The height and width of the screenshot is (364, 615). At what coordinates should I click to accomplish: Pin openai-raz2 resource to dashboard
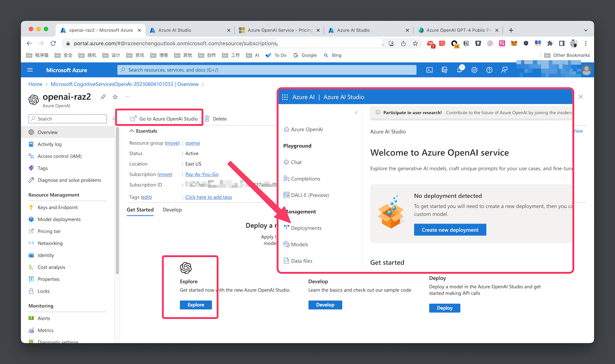tap(103, 97)
